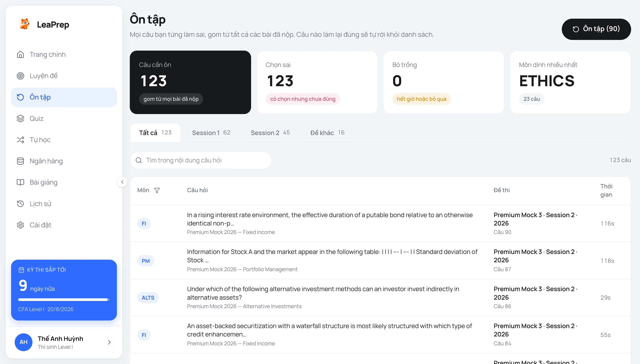Viewport: 640px width, 364px height.
Task: Start review with the Ôn tập (90) button
Action: (x=596, y=29)
